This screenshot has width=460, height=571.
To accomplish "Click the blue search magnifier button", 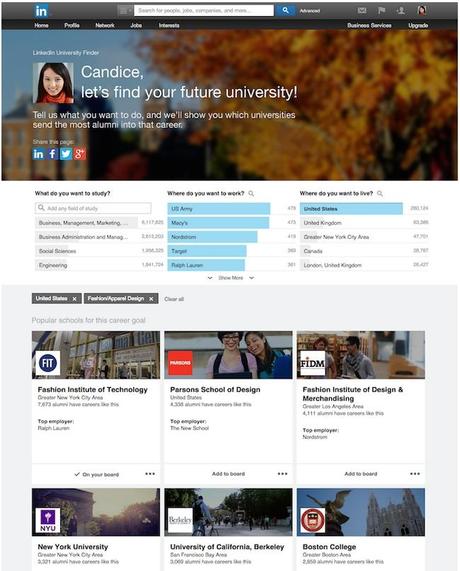I will 285,10.
